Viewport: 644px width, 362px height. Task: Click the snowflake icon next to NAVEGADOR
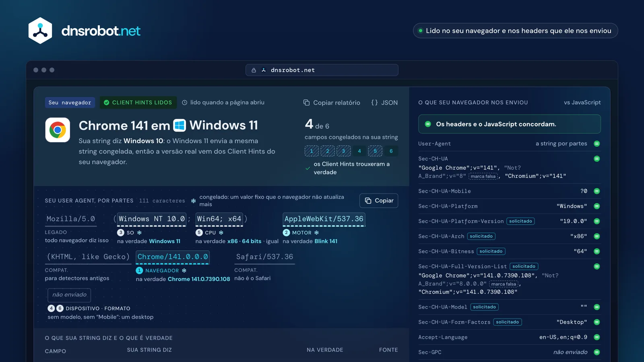[184, 271]
